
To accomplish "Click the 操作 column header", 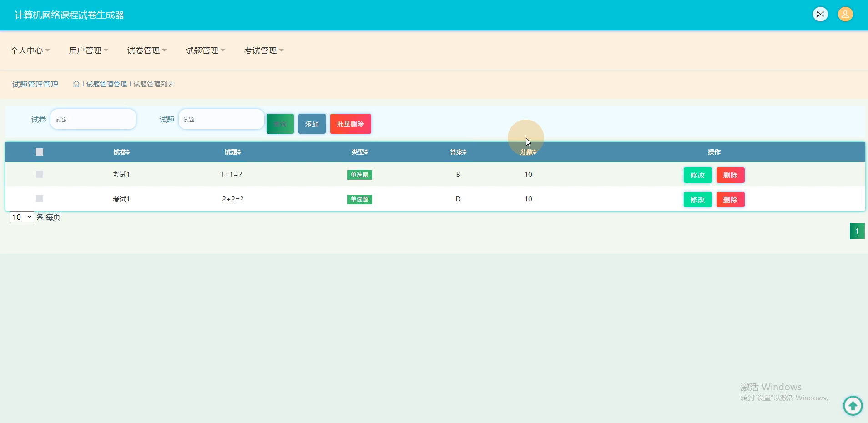I will point(714,152).
